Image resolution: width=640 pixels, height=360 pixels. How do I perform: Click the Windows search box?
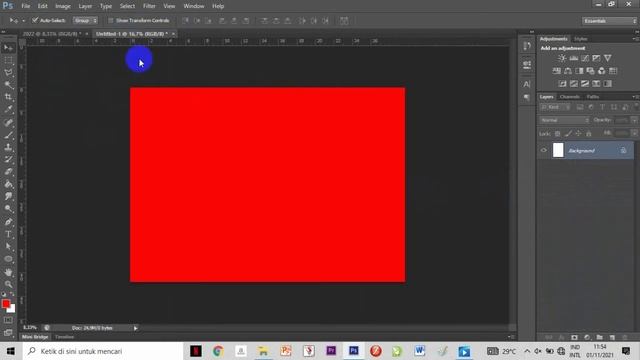103,351
